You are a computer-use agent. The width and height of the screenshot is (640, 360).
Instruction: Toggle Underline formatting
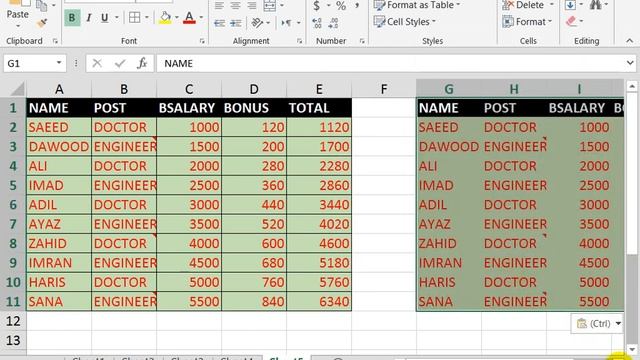(104, 18)
